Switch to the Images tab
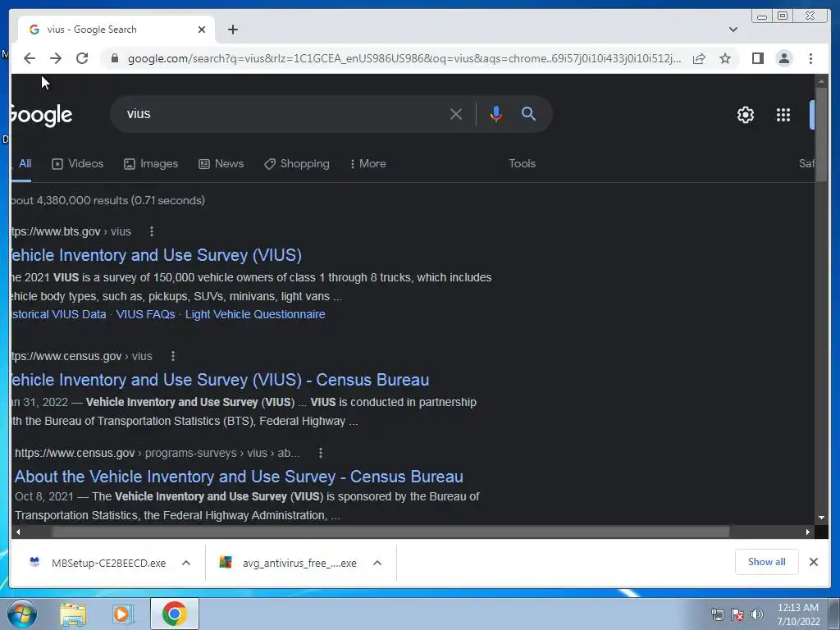Screen dimensions: 840x630 coord(151,164)
